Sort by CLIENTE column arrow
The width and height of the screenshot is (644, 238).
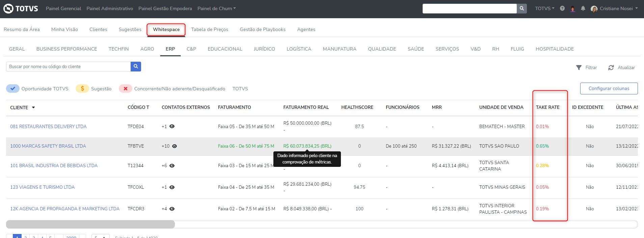pyautogui.click(x=33, y=108)
